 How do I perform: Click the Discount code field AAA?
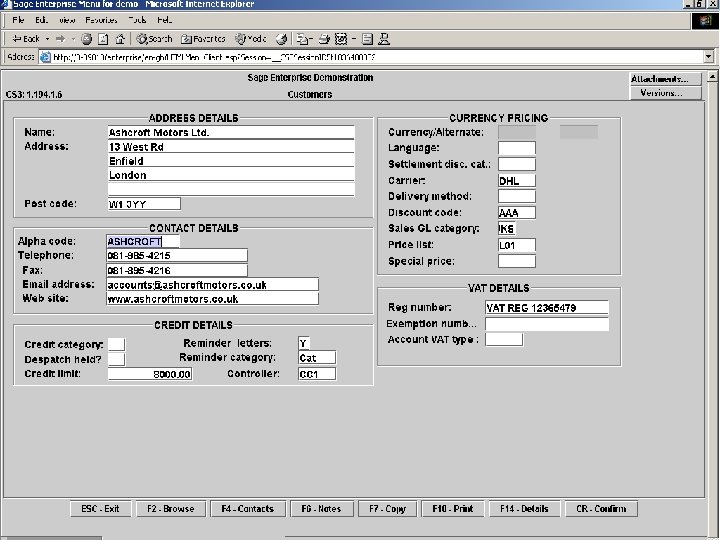click(517, 213)
